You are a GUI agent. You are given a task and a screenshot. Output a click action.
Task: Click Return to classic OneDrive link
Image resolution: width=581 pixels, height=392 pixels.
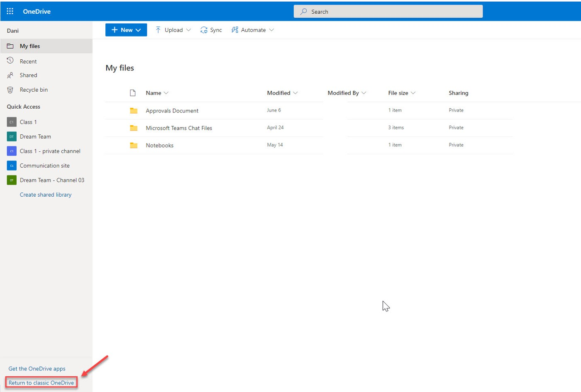[x=41, y=383]
